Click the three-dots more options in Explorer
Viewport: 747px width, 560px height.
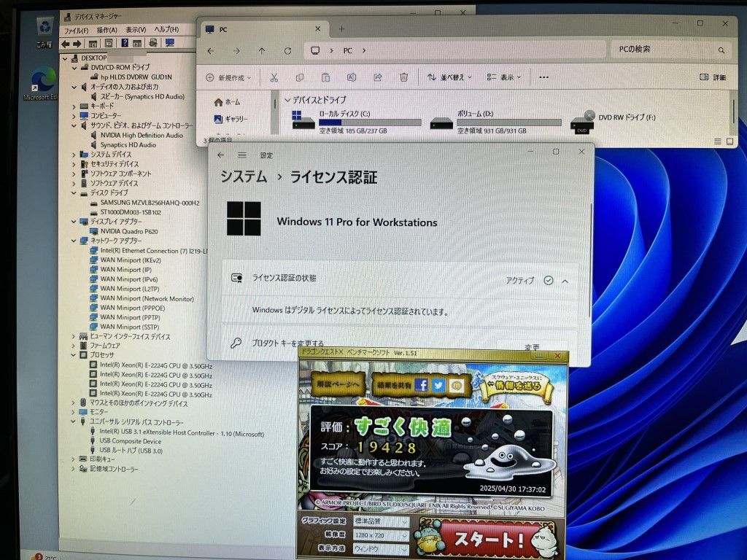543,77
